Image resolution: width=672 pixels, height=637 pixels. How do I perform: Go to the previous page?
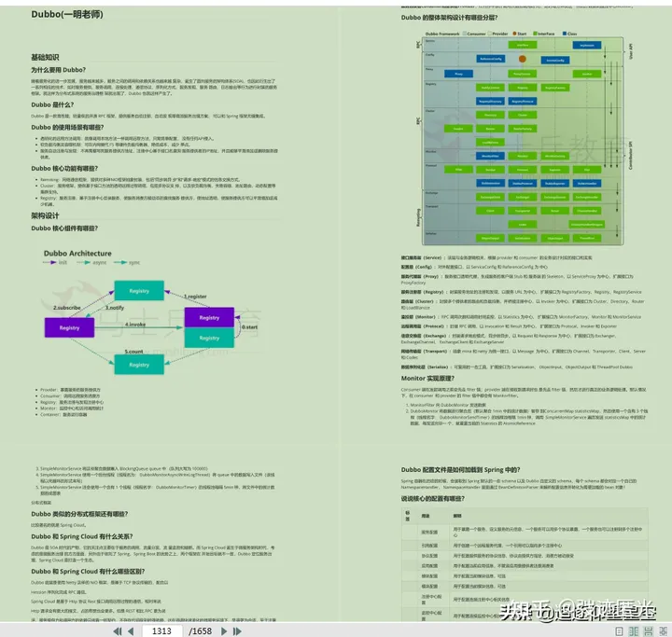click(131, 631)
